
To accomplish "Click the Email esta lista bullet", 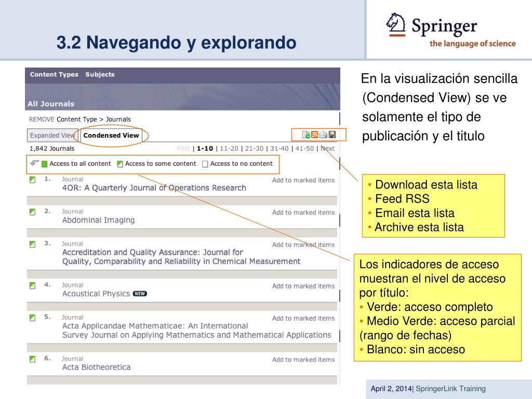I will [x=415, y=212].
